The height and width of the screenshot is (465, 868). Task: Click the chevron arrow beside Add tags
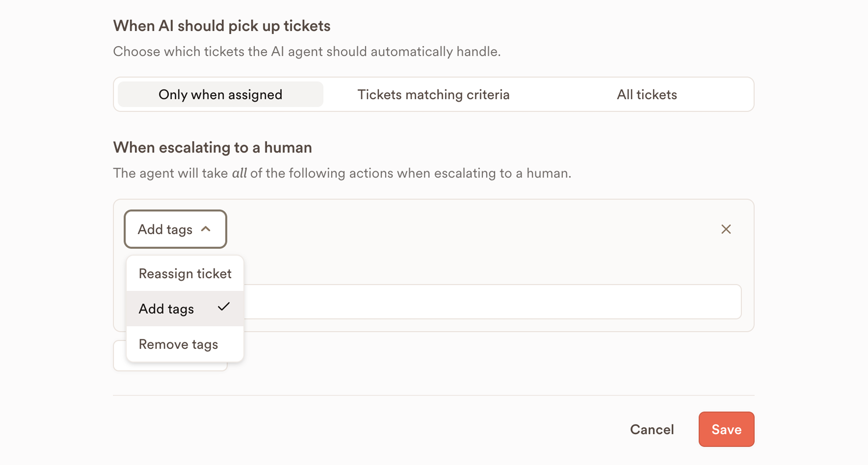point(206,229)
